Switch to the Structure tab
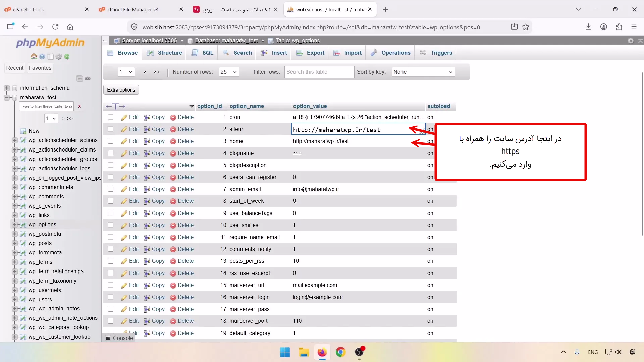This screenshot has width=644, height=362. point(165,53)
